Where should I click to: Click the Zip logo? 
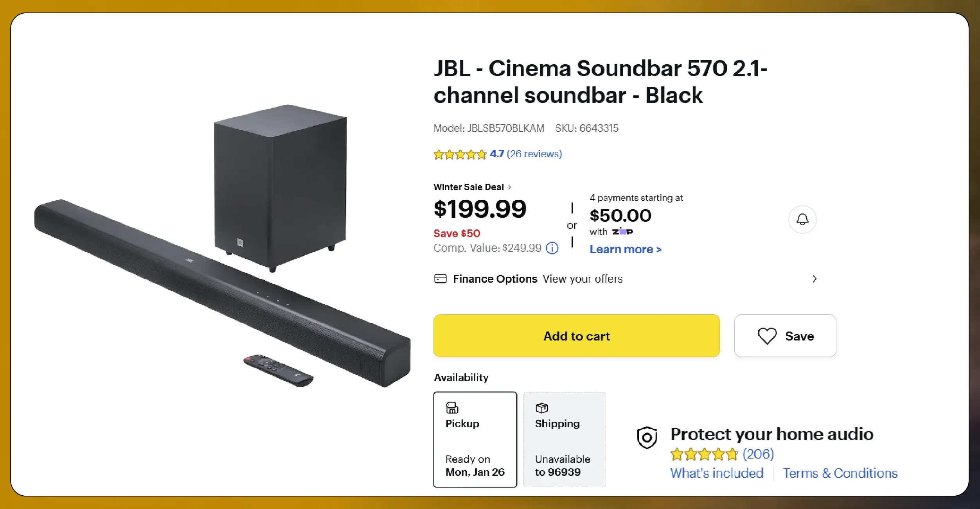tap(622, 232)
